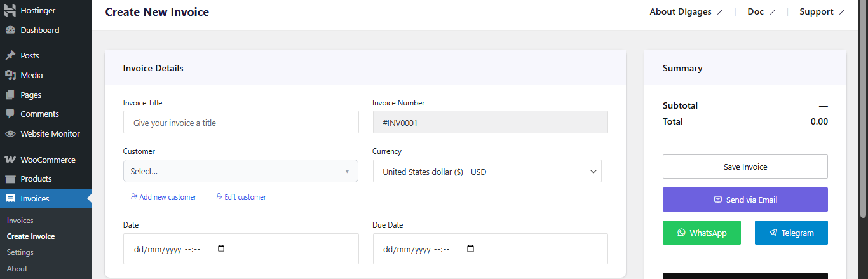Open the Doc link
Viewport: 868px width, 279px height.
[762, 12]
